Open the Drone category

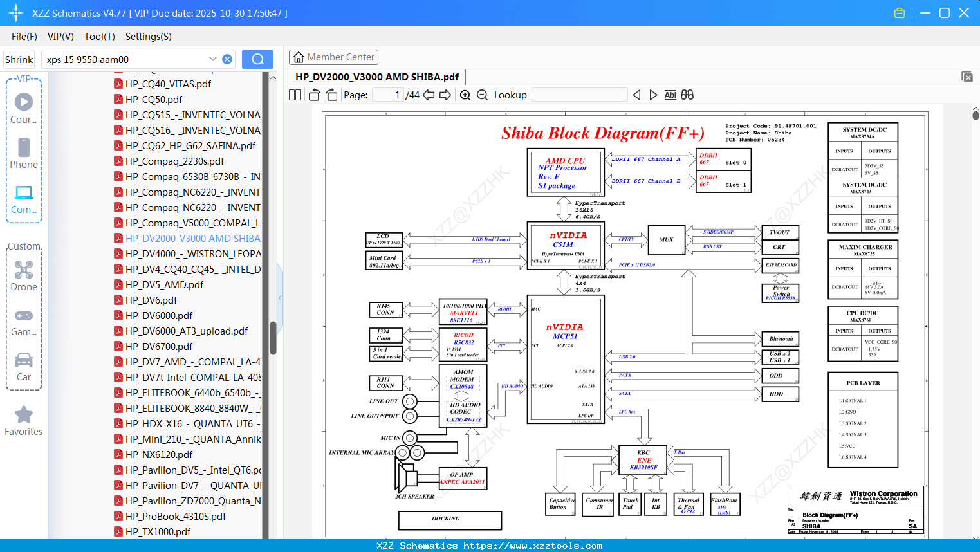[24, 276]
